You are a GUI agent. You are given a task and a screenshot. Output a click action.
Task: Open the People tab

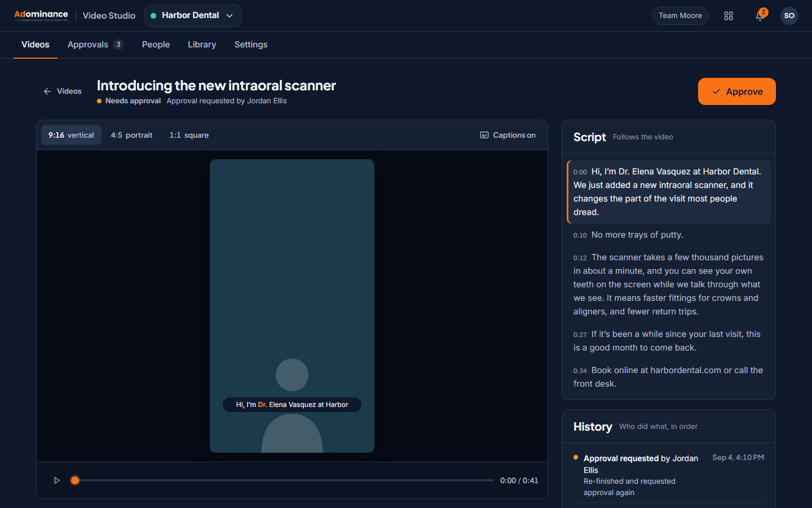tap(156, 45)
